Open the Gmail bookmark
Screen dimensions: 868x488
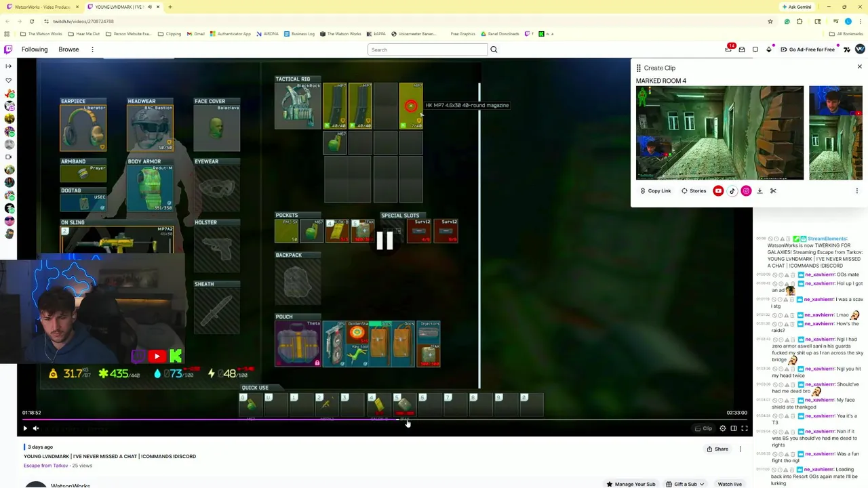pyautogui.click(x=196, y=34)
